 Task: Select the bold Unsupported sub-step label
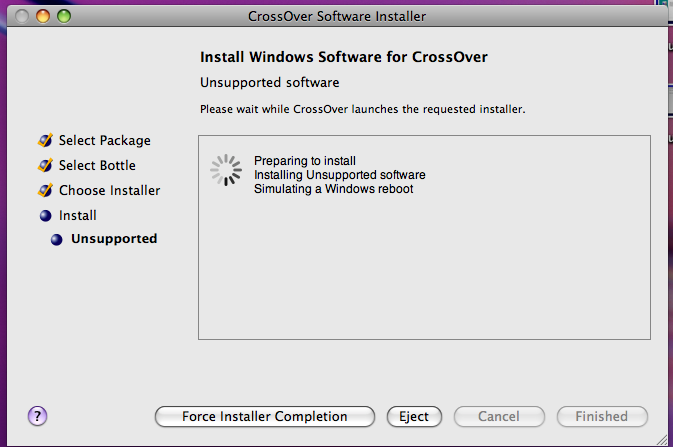114,239
